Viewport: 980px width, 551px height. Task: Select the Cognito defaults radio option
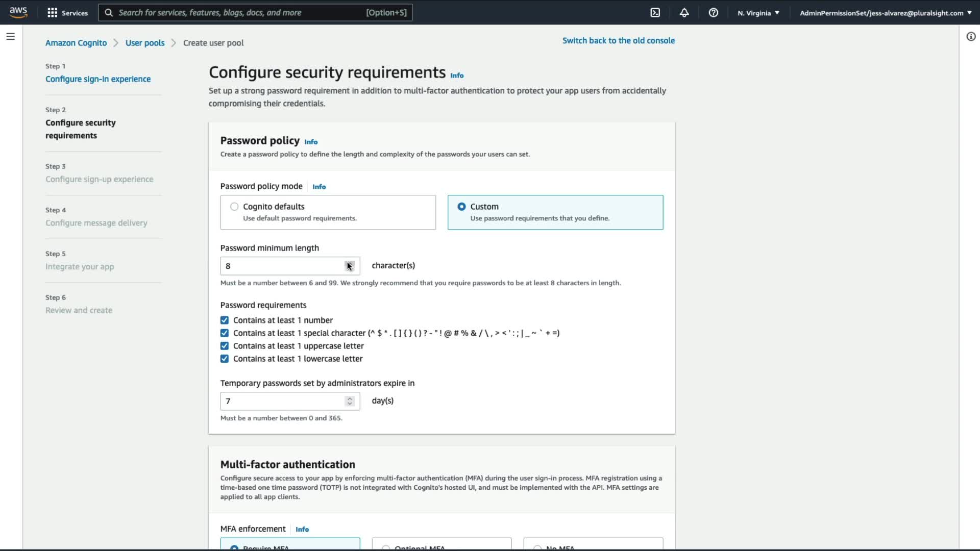234,207
